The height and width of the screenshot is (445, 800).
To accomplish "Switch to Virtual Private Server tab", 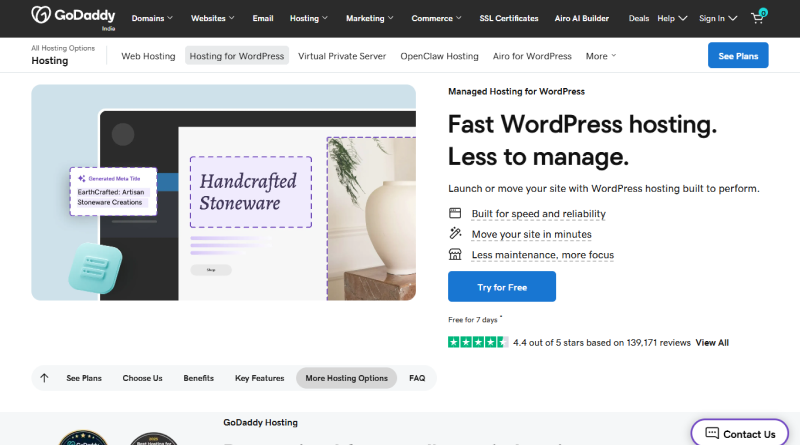I will pos(342,56).
